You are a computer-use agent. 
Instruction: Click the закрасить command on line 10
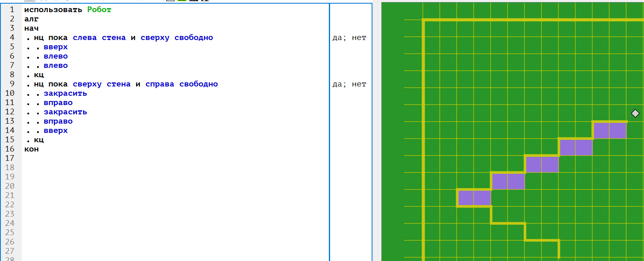click(x=65, y=93)
